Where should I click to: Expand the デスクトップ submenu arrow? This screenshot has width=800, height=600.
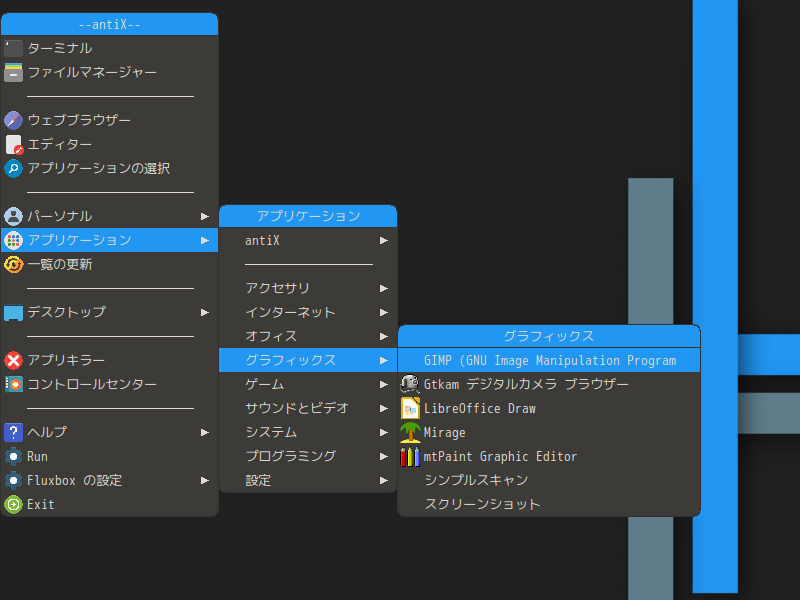tap(205, 312)
